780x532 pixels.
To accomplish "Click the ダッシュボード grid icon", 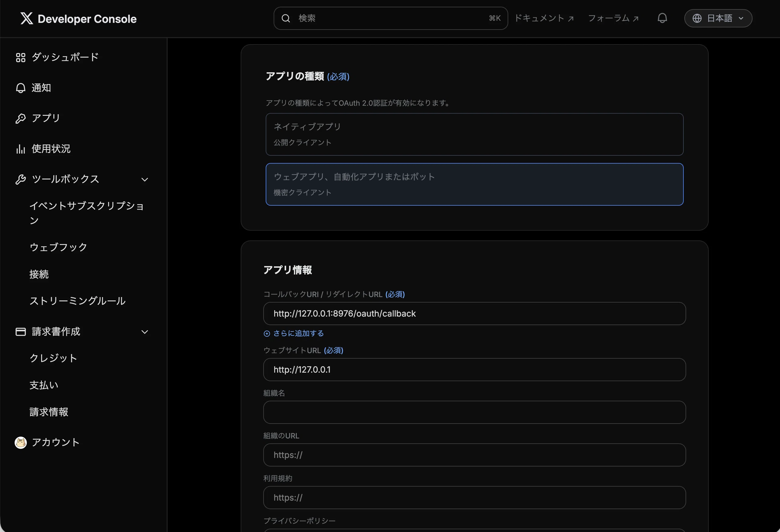I will pyautogui.click(x=21, y=57).
